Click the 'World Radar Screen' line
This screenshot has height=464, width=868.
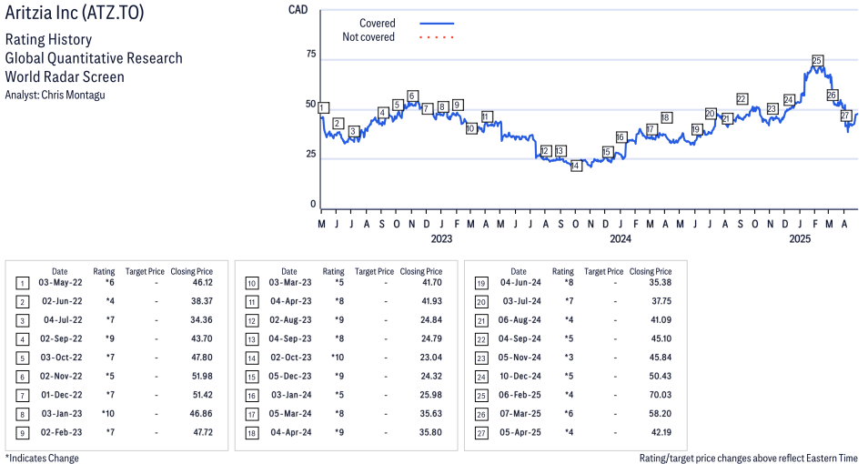(x=65, y=76)
